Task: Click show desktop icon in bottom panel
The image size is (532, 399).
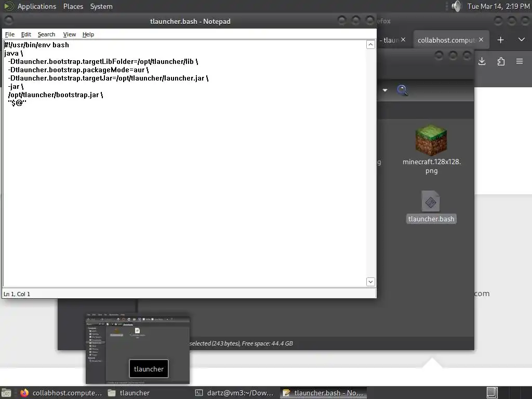Action: [x=6, y=393]
